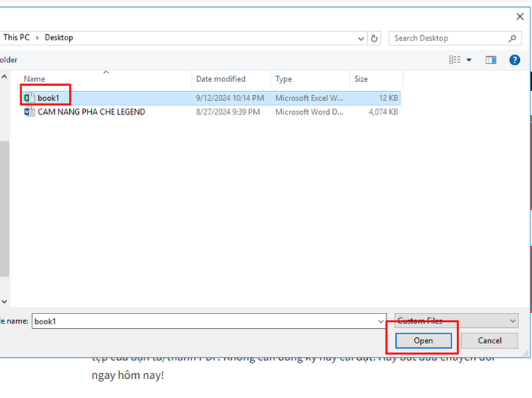Expand the address bar history dropdown

[361, 39]
